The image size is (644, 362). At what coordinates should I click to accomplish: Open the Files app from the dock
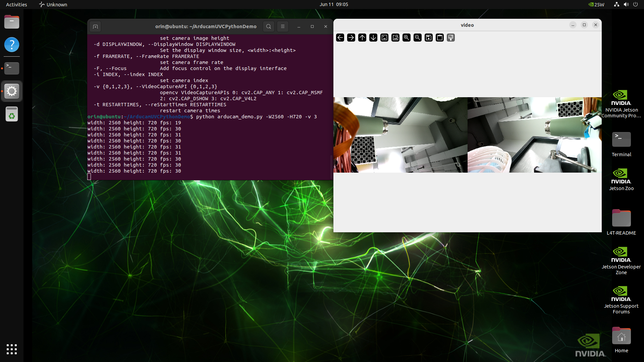12,22
